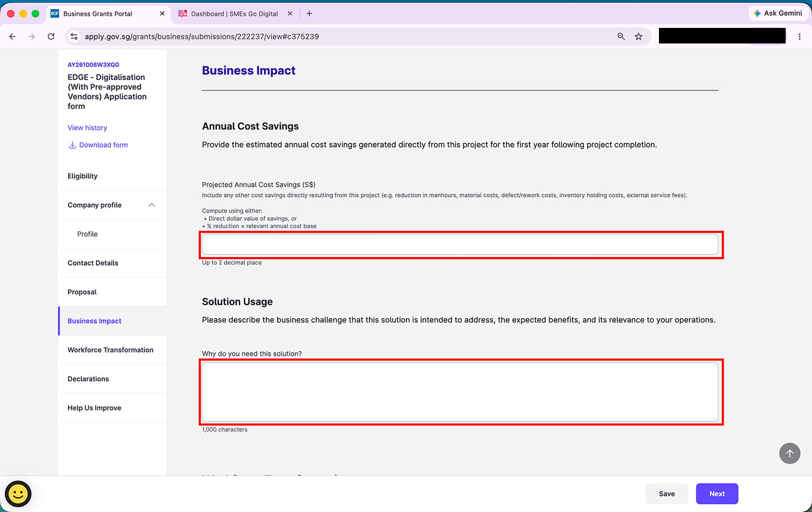The width and height of the screenshot is (812, 512).
Task: Close the Business Grants Portal tab
Action: 162,13
